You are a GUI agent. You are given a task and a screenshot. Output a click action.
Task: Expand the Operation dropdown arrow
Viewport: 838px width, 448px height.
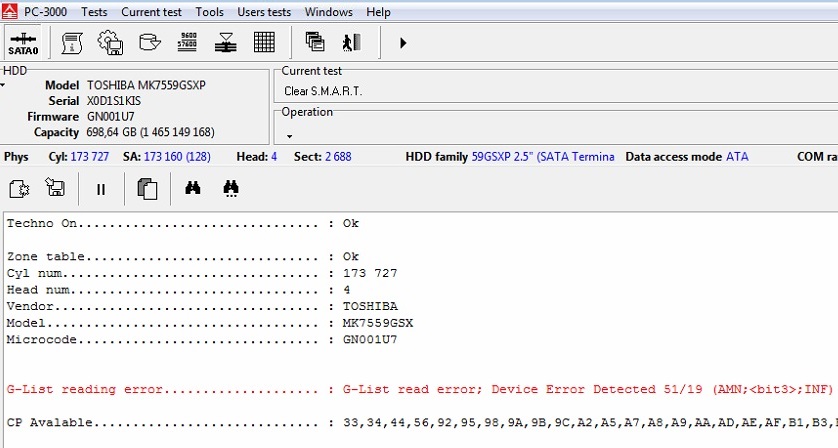pos(289,136)
